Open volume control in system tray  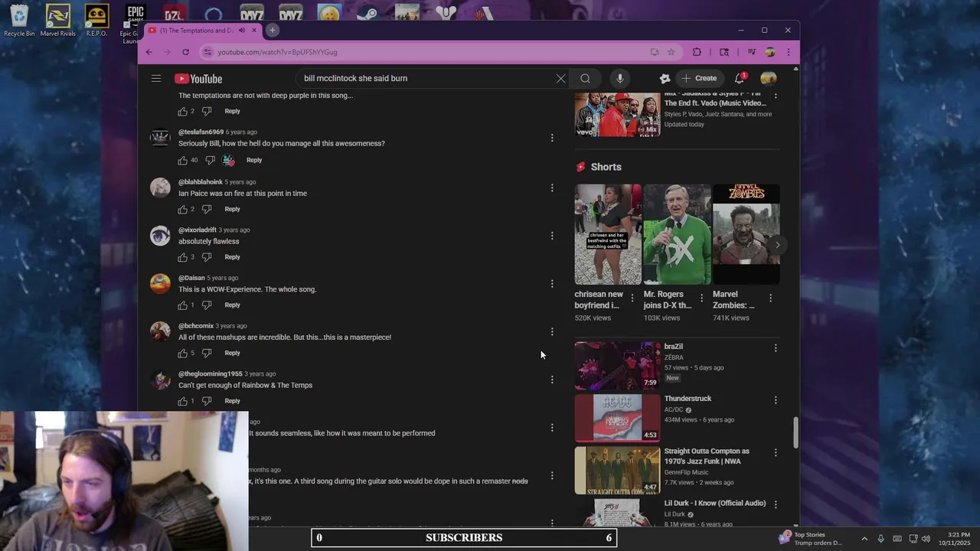pyautogui.click(x=926, y=539)
